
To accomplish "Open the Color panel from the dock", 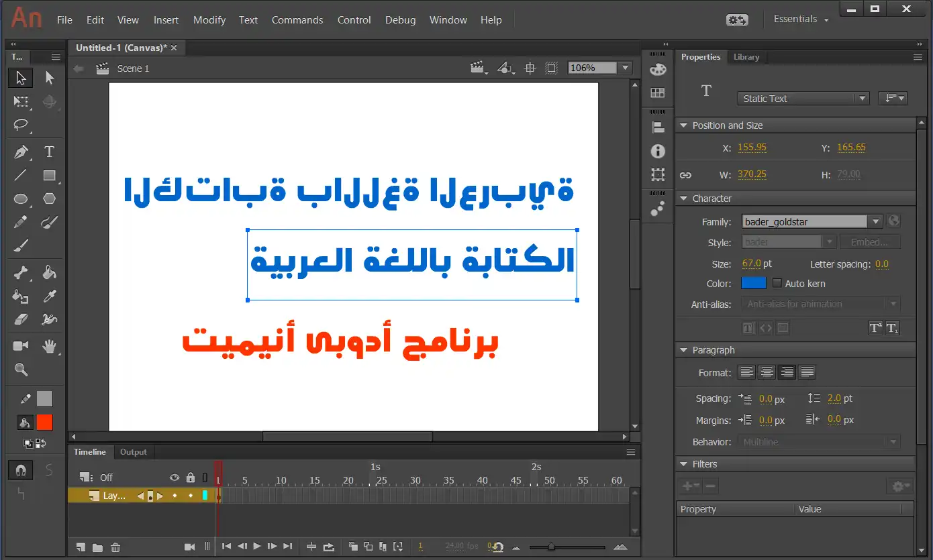I will click(x=658, y=70).
